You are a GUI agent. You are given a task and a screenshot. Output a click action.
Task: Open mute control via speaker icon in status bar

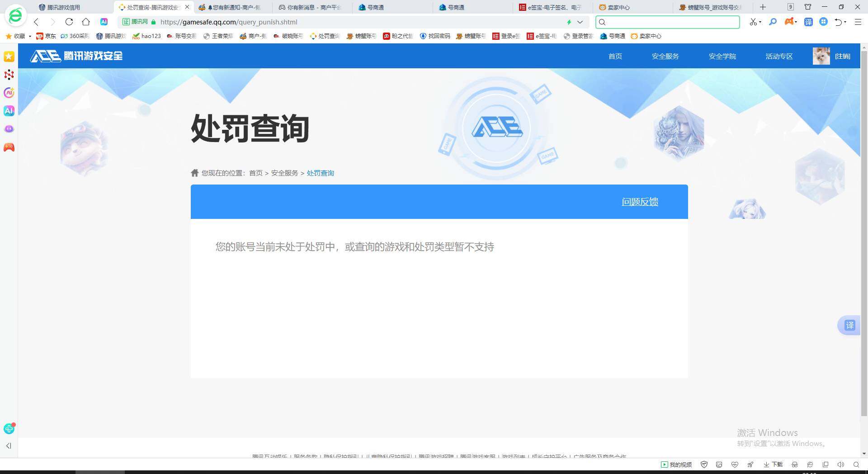tap(841, 465)
